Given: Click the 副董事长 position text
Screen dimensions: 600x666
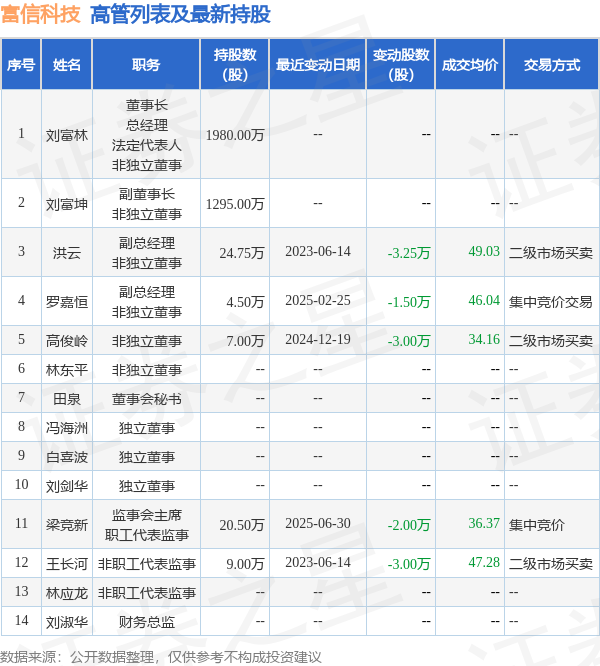Looking at the screenshot, I should point(146,195).
